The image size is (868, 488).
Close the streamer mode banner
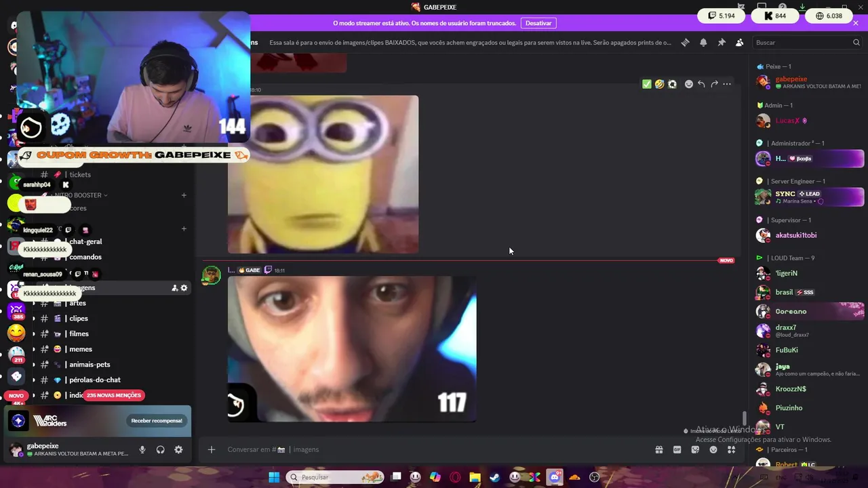coord(856,23)
